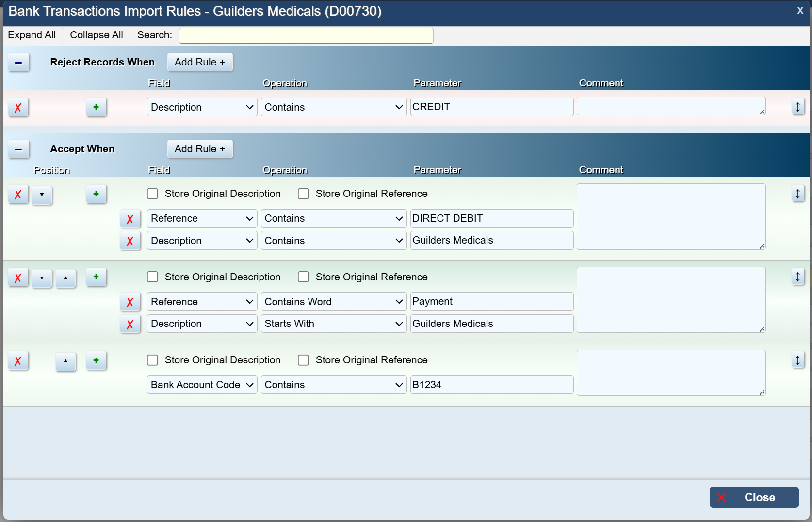The image size is (812, 522).
Task: Delete the CREDIT reject rule with red X
Action: (x=18, y=107)
